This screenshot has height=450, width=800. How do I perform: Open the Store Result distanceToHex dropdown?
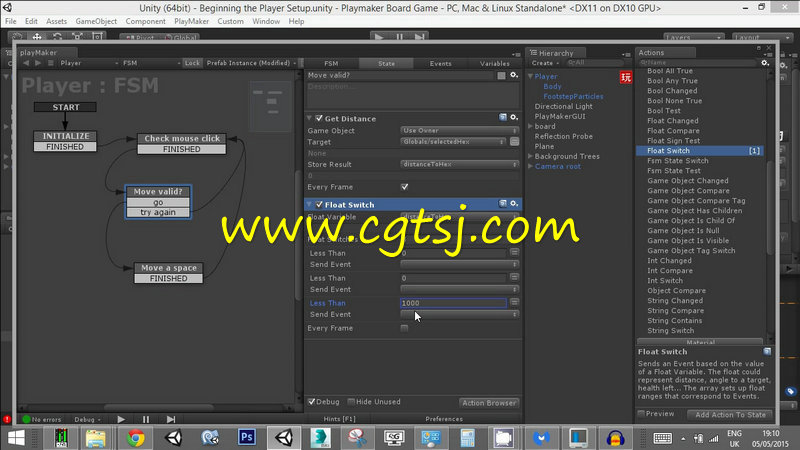pos(459,164)
